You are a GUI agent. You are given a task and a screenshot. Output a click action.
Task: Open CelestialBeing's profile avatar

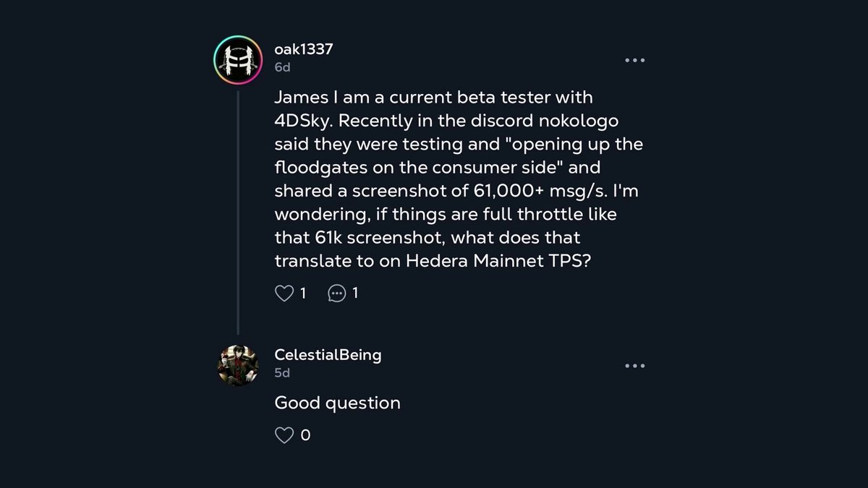(x=237, y=365)
